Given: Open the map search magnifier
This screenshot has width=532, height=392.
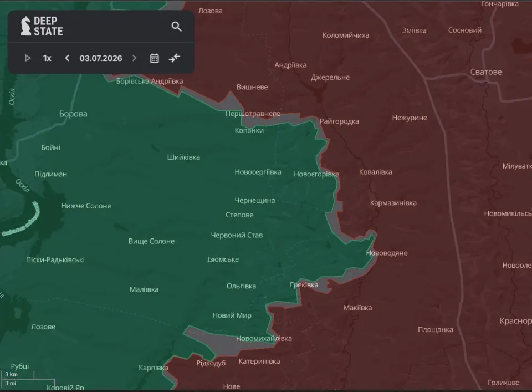Looking at the screenshot, I should (176, 26).
